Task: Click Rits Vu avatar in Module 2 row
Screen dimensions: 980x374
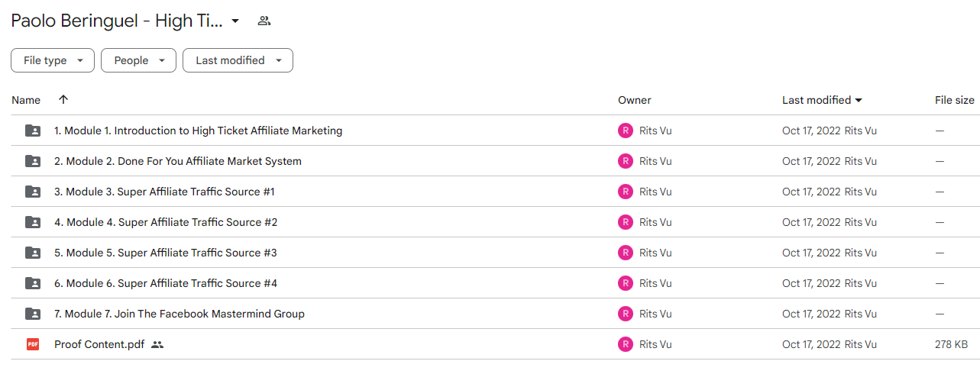Action: pos(626,161)
